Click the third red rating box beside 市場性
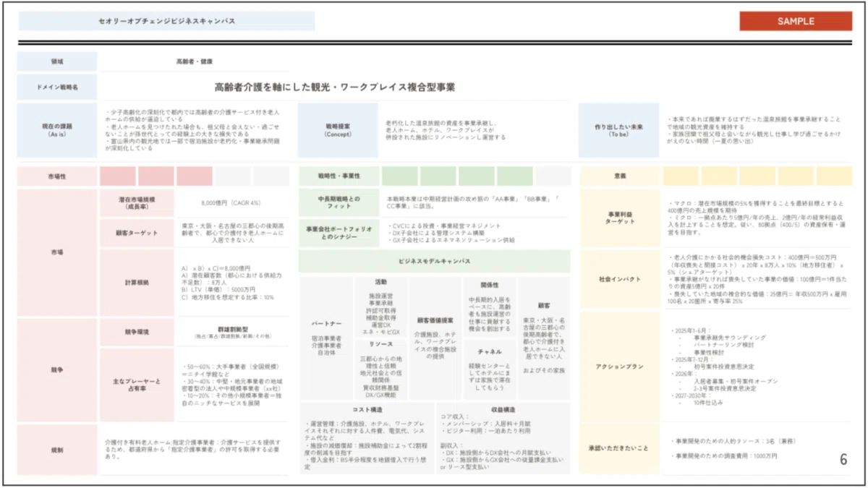 [195, 176]
